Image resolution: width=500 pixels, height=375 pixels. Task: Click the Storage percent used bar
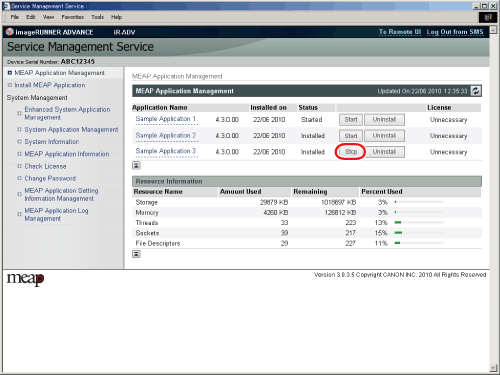419,202
